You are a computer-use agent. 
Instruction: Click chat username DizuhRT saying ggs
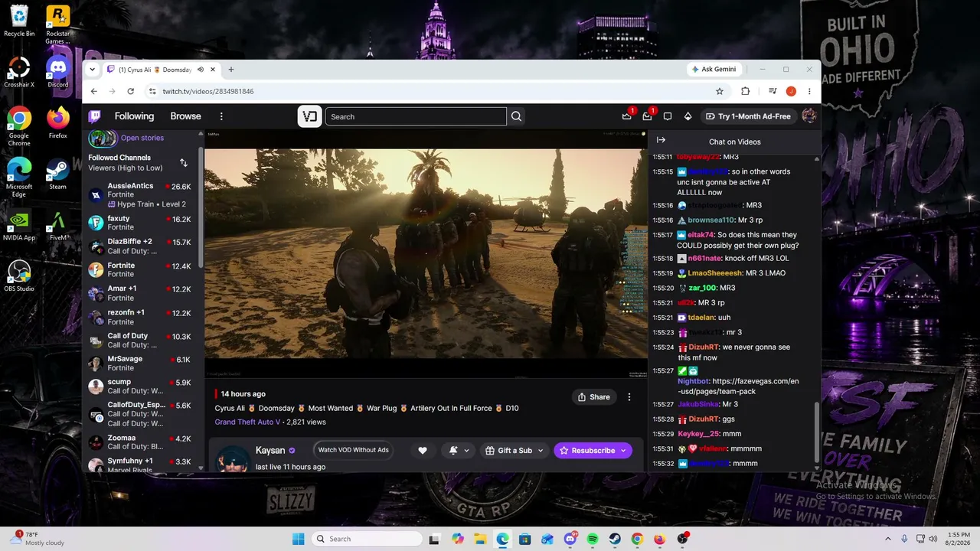click(x=704, y=419)
